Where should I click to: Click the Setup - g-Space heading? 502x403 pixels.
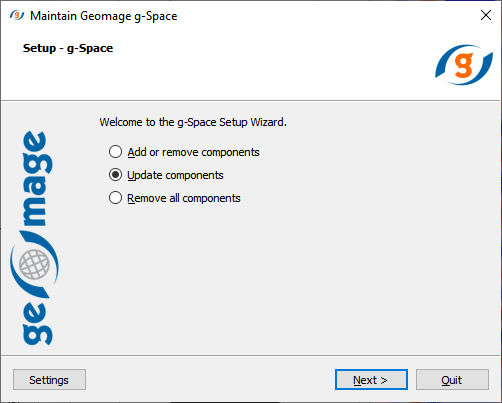coord(68,48)
